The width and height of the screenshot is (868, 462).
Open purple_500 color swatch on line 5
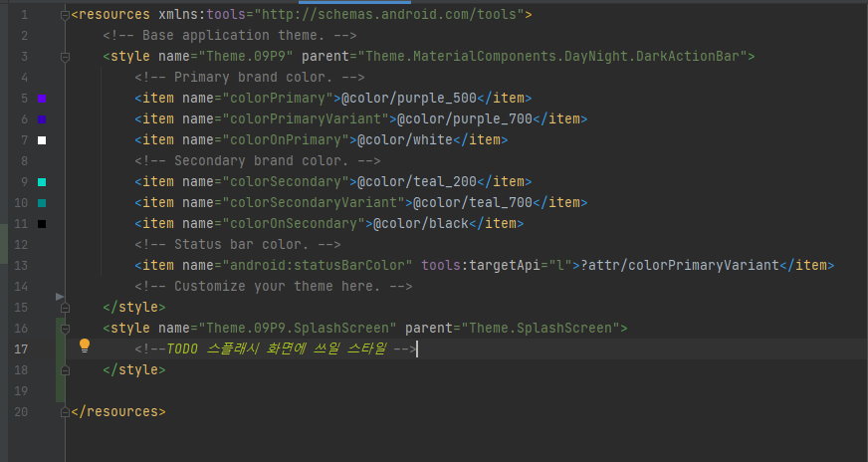[x=42, y=99]
